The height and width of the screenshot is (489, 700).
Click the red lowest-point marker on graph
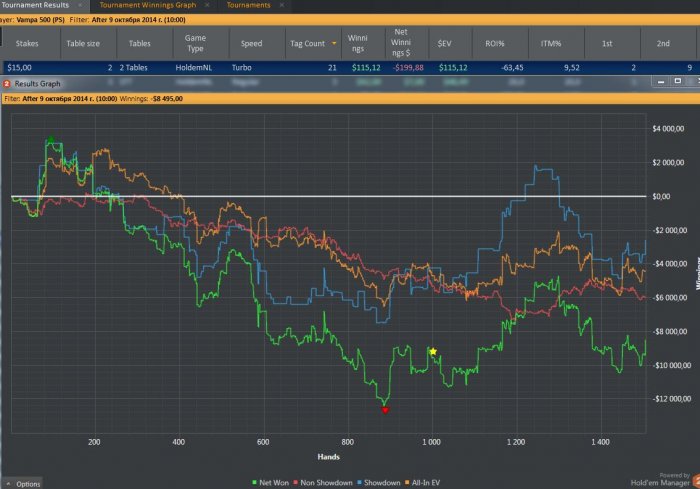pos(385,410)
